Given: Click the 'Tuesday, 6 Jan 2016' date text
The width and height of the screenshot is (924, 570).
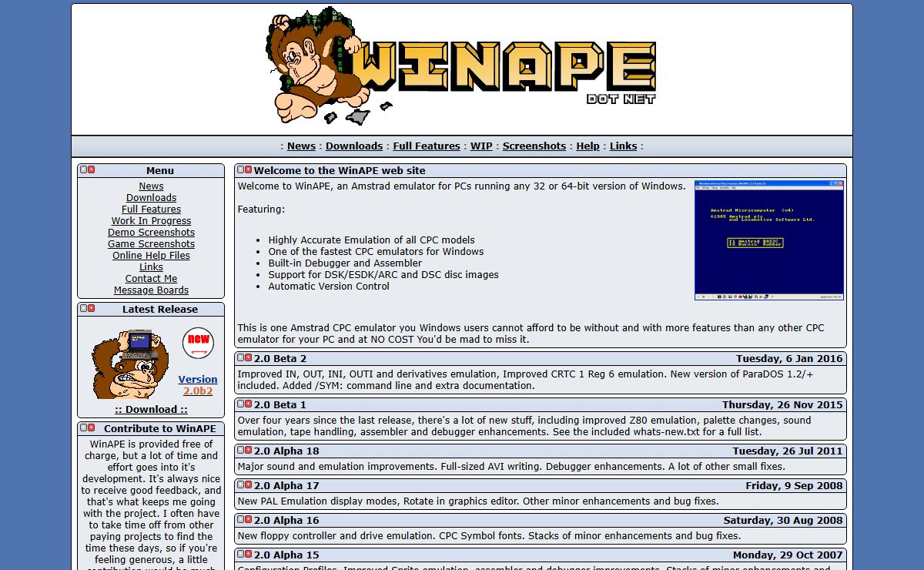Looking at the screenshot, I should [789, 358].
